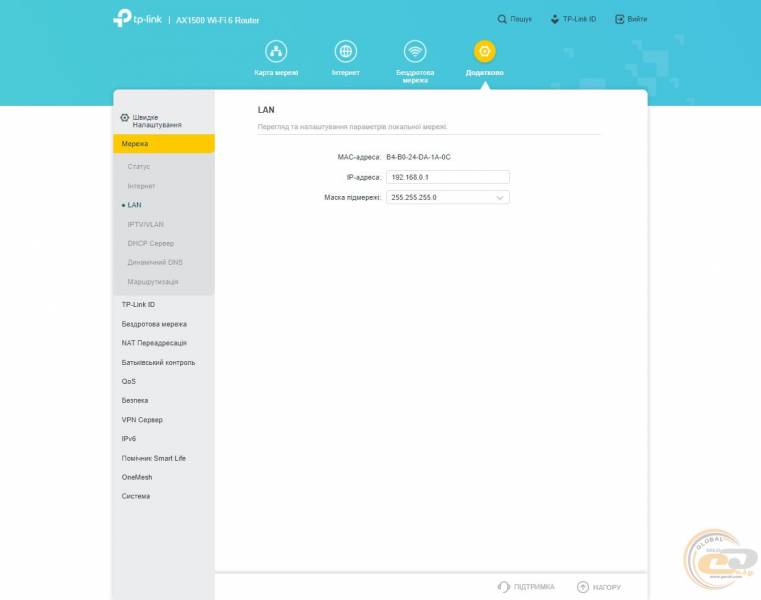Click the MAC address B4-B0-24-DA-1A-0C
Viewport: 761px width, 600px height.
pyautogui.click(x=418, y=157)
